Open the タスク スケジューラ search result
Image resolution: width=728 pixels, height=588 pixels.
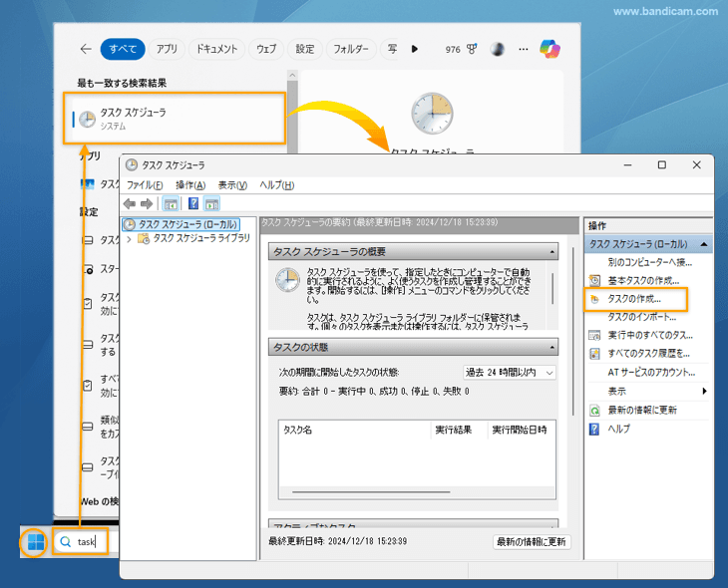[175, 119]
